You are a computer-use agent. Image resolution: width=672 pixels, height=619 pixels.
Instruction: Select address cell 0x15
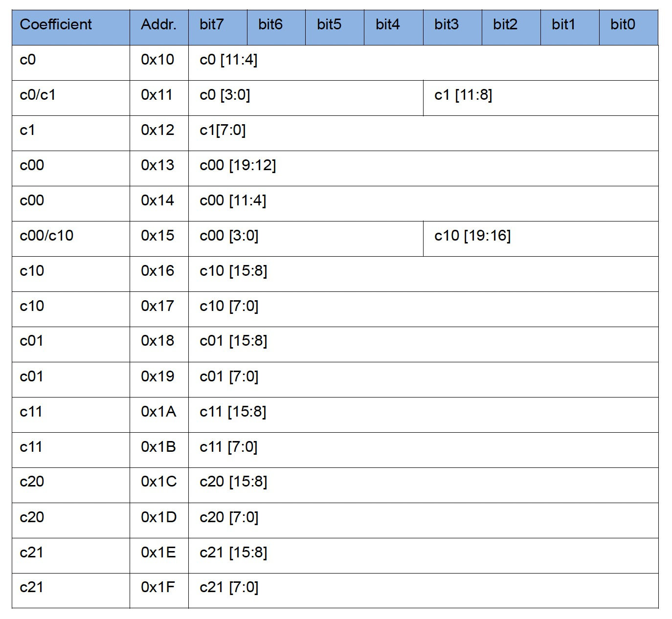[159, 239]
